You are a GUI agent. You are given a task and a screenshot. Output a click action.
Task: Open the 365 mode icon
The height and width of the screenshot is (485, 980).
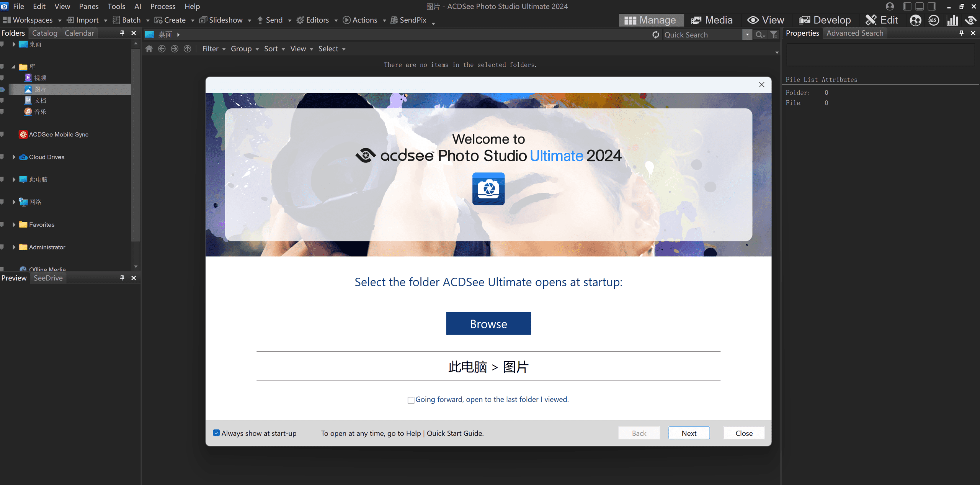coord(934,20)
